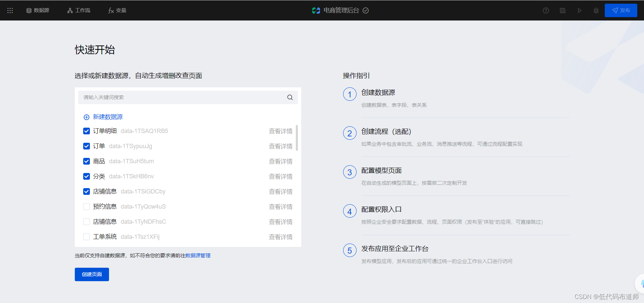The width and height of the screenshot is (644, 303).
Task: Uncheck the 订单 data-1TSypuuJg checkbox
Action: [x=87, y=146]
